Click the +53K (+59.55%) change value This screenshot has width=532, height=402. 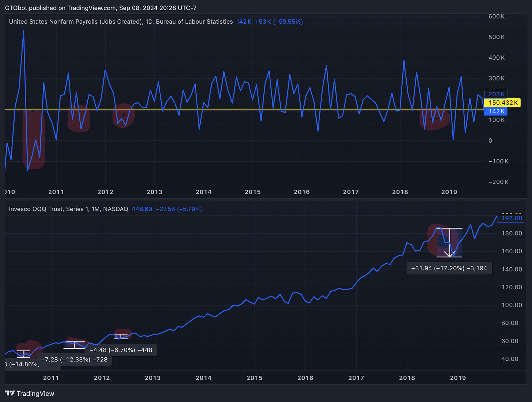(x=279, y=22)
